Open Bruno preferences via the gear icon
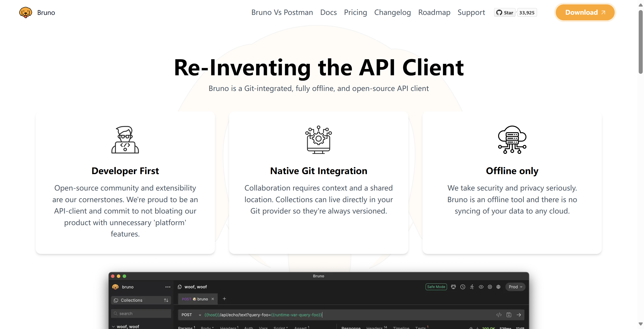644x329 pixels. click(x=490, y=287)
